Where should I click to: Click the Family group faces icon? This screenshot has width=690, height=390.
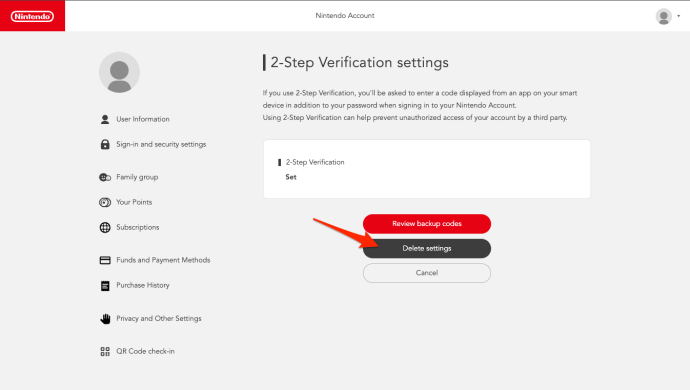coord(105,177)
